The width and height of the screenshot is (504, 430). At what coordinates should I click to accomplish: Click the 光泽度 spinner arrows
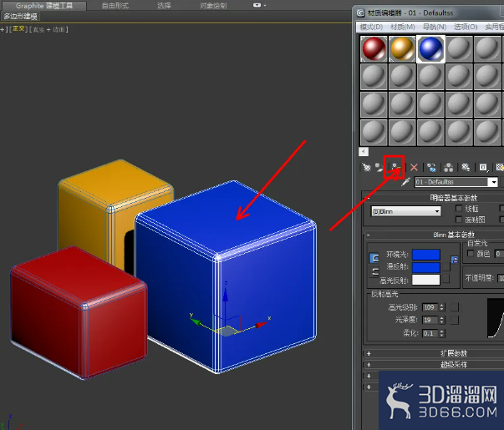pos(442,320)
